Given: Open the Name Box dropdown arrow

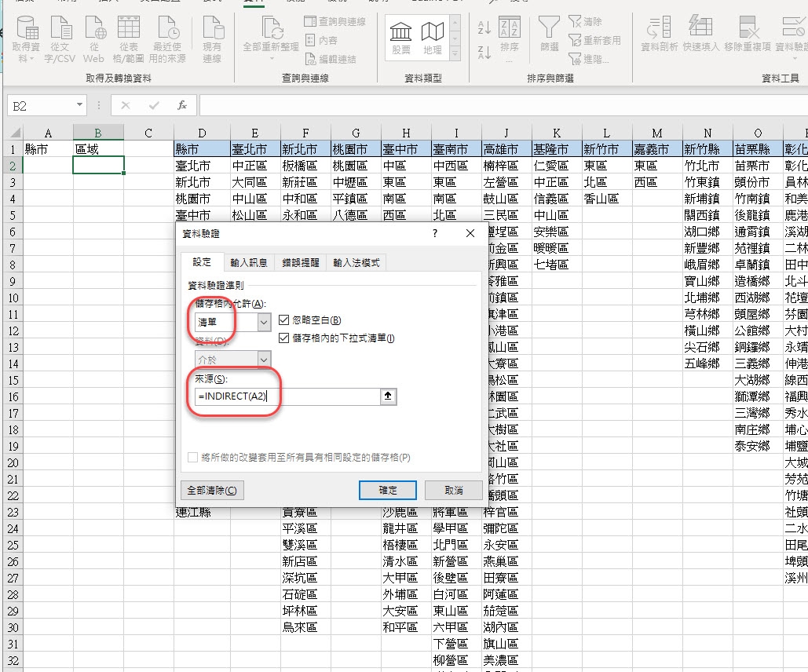Looking at the screenshot, I should 80,105.
